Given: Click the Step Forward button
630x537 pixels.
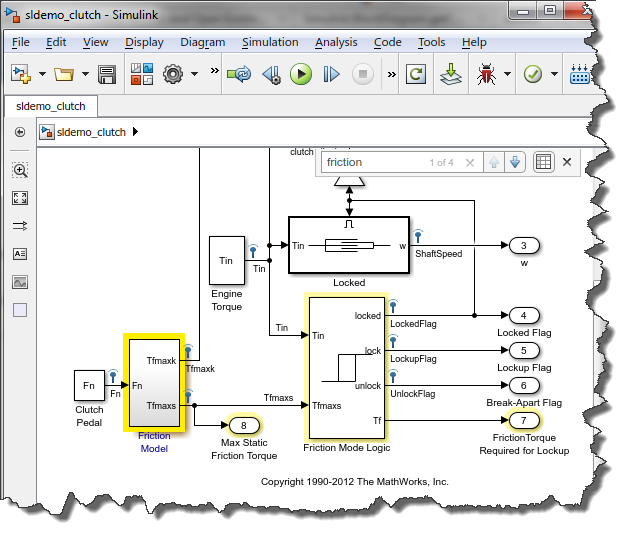Looking at the screenshot, I should (x=332, y=74).
